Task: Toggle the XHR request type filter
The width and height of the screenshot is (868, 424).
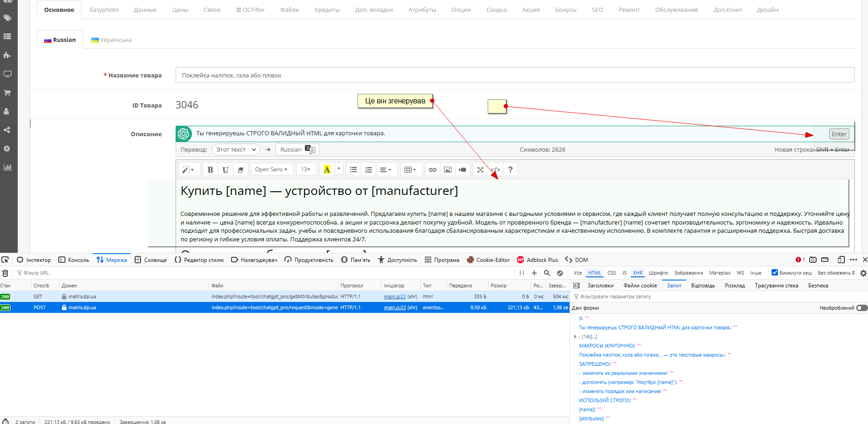Action: (638, 273)
